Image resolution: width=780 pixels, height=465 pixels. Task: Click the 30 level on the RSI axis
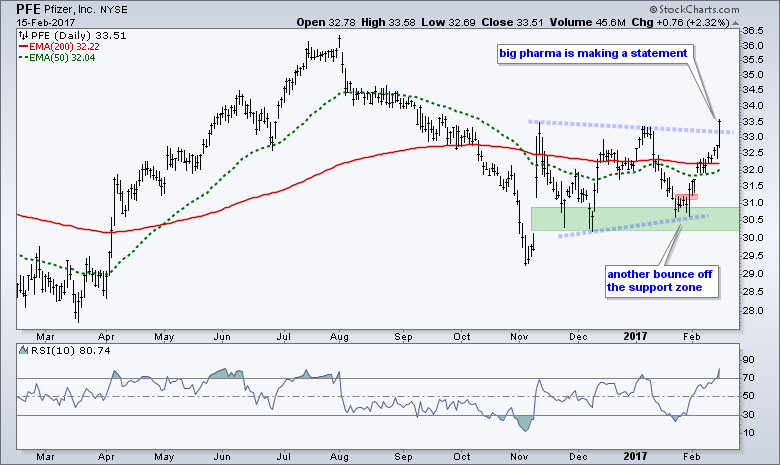(748, 414)
